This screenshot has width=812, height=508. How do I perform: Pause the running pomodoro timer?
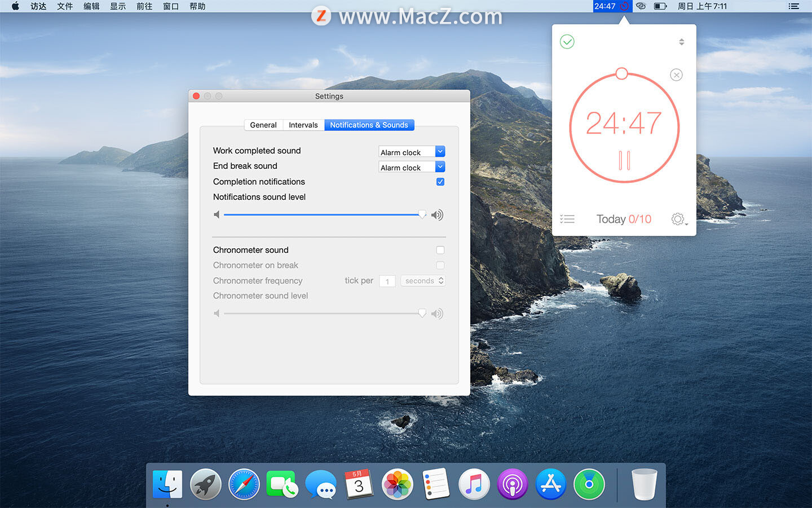(x=624, y=160)
